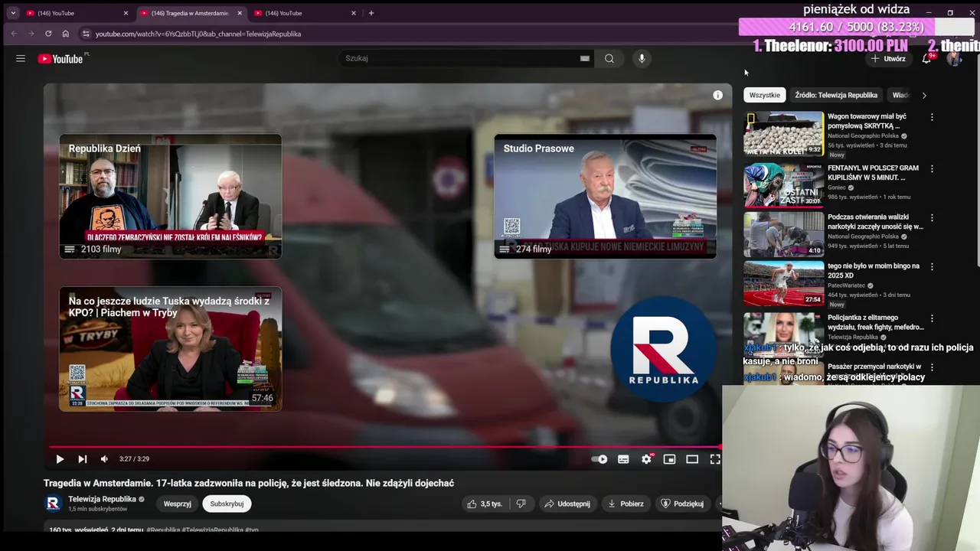Switch to miniplayer mode
This screenshot has height=551, width=980.
[669, 459]
